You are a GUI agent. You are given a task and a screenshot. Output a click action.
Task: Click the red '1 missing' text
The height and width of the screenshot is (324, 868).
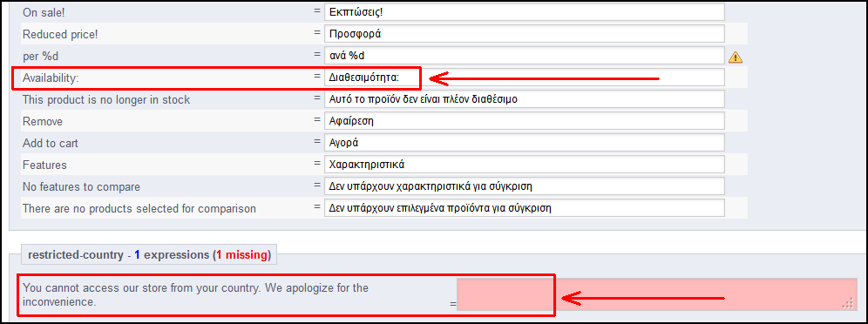coord(242,255)
